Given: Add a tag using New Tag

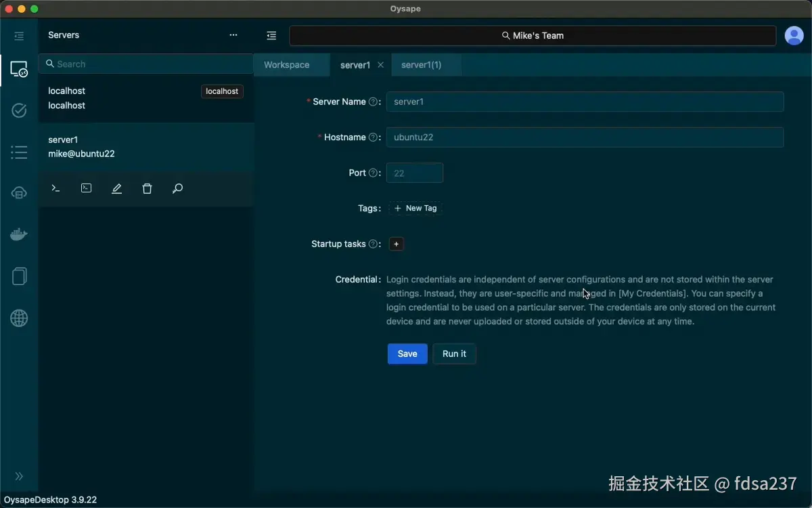Looking at the screenshot, I should [415, 208].
